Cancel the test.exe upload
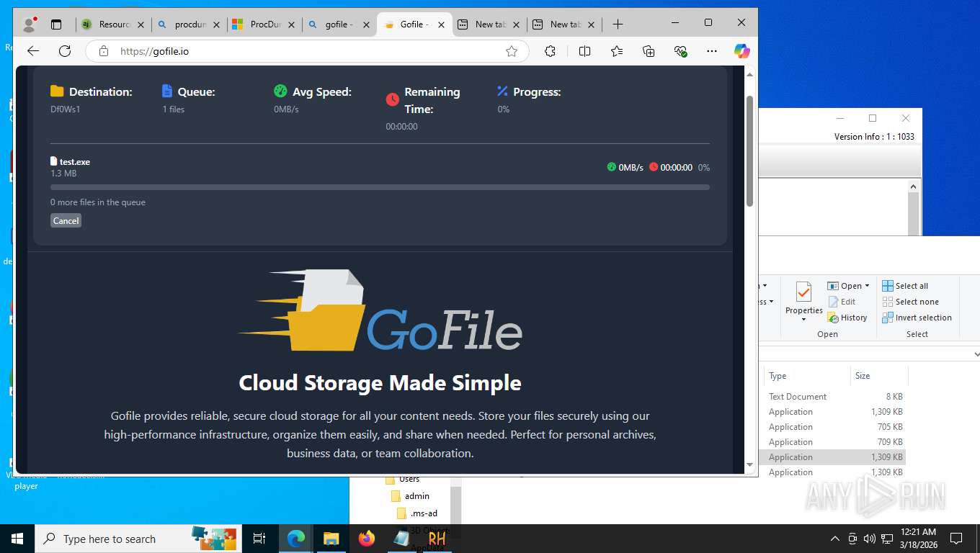980x553 pixels. pyautogui.click(x=66, y=220)
